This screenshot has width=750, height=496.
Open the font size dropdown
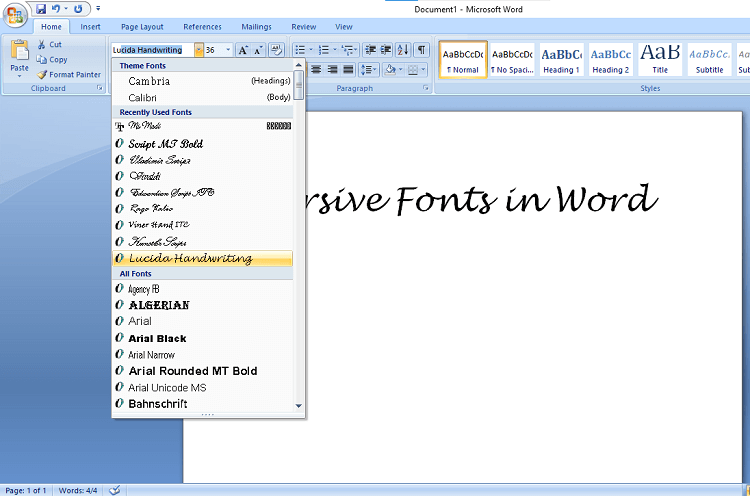tap(228, 50)
